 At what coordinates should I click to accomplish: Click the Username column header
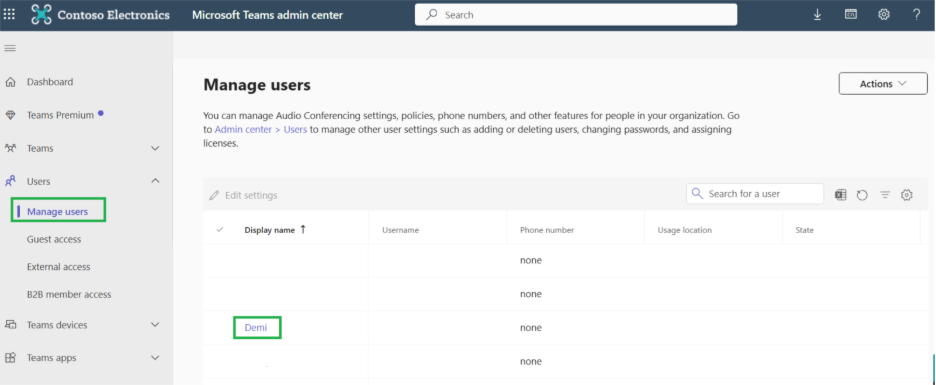click(x=401, y=230)
